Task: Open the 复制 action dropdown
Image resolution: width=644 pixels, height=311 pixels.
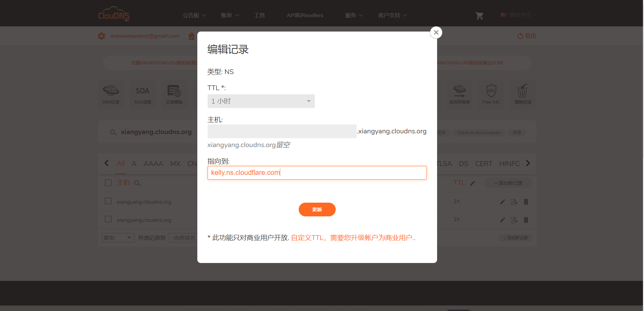Action: [118, 238]
